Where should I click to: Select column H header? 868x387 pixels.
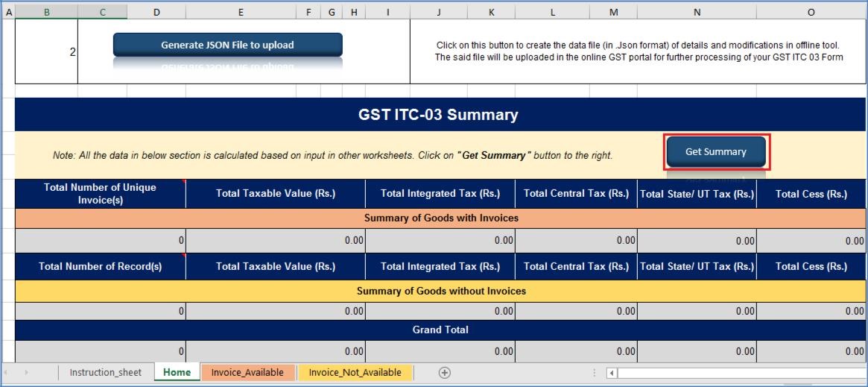(x=354, y=12)
